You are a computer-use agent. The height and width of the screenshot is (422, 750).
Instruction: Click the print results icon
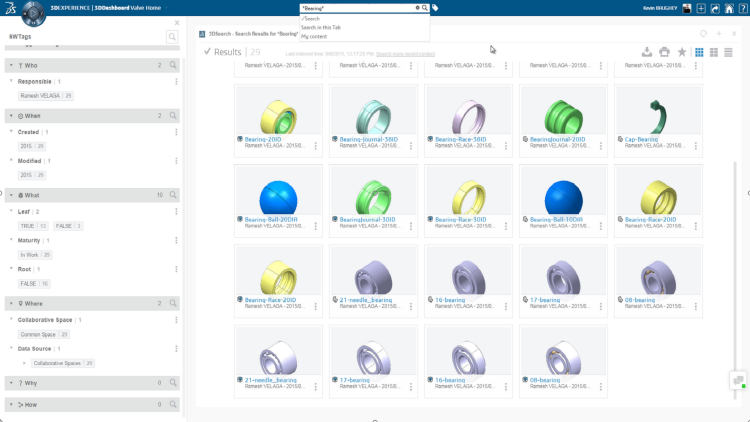(x=664, y=52)
